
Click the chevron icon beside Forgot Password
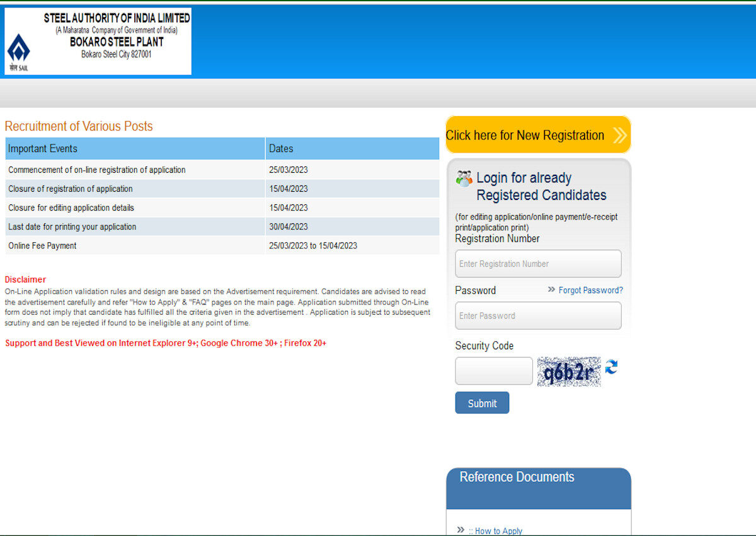(x=550, y=290)
